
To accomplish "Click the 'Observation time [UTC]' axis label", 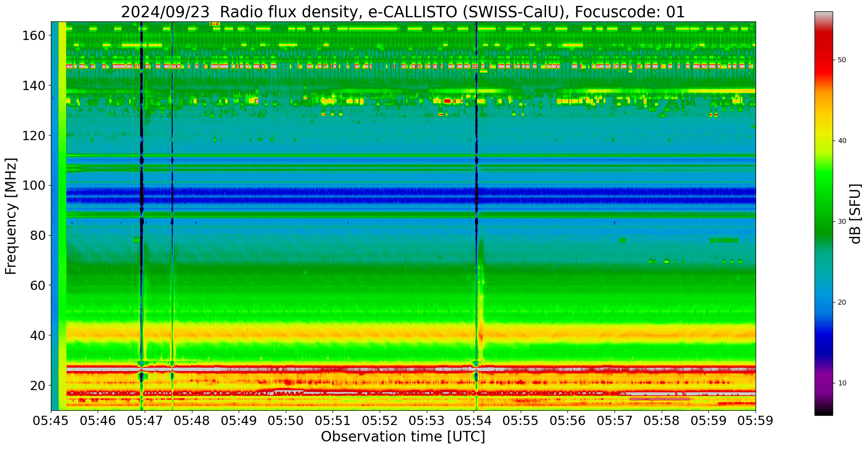I will click(403, 437).
